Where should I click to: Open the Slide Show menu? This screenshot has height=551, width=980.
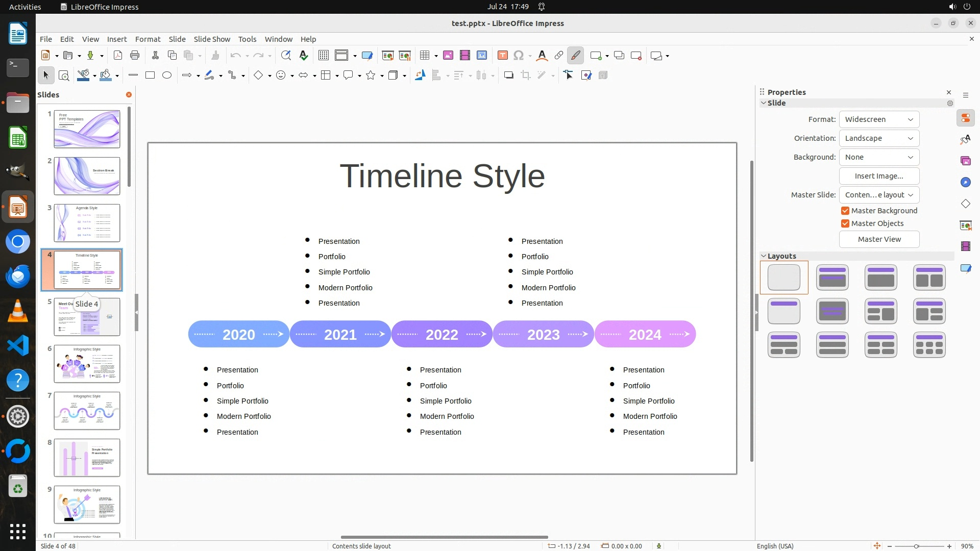(212, 39)
